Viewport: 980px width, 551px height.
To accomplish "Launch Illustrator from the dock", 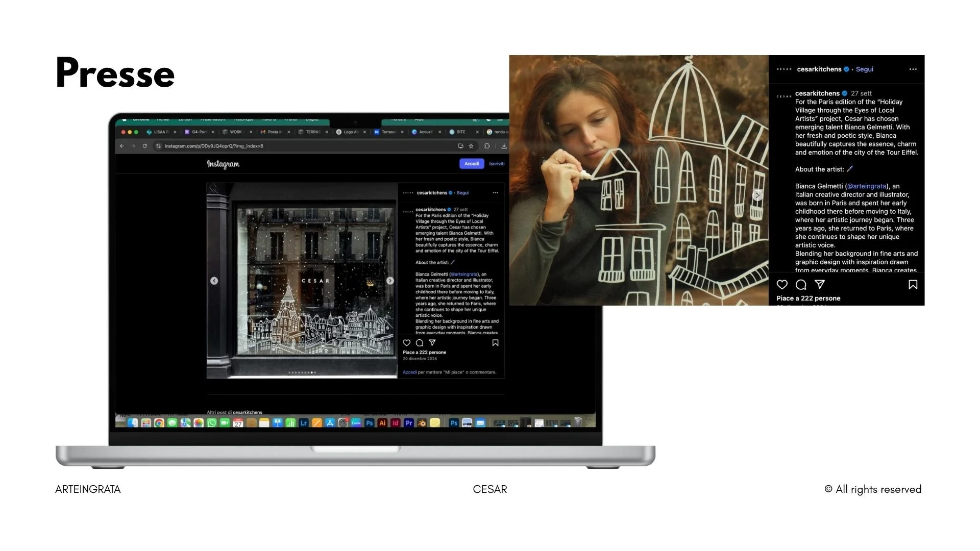I will click(x=382, y=423).
